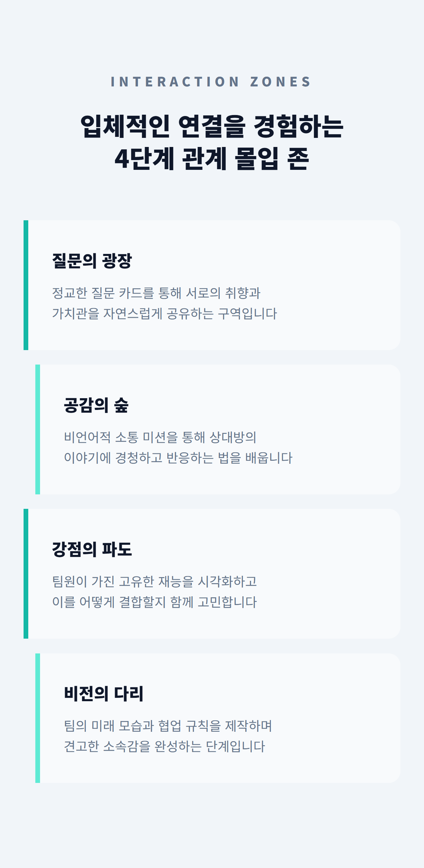The height and width of the screenshot is (868, 424).
Task: Click the text line starting 팀원이 가진 고유한
Action: point(154,581)
